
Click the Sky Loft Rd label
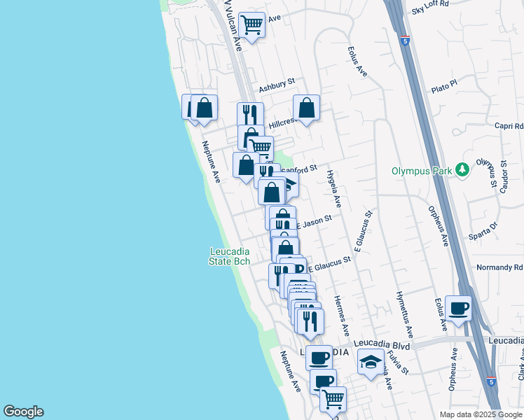[x=430, y=7]
